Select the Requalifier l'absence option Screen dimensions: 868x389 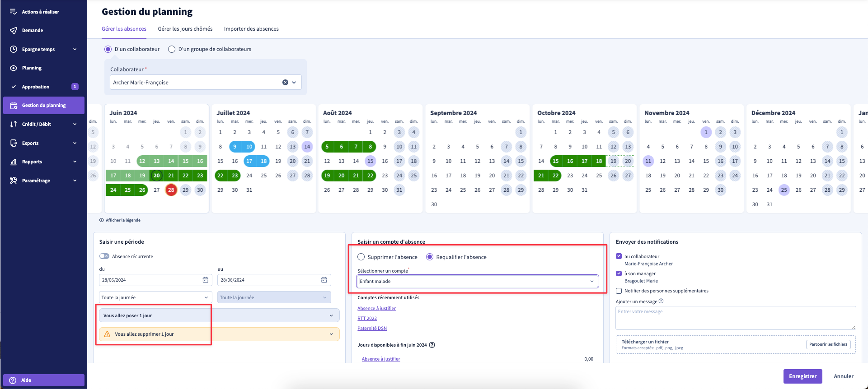[x=430, y=257]
